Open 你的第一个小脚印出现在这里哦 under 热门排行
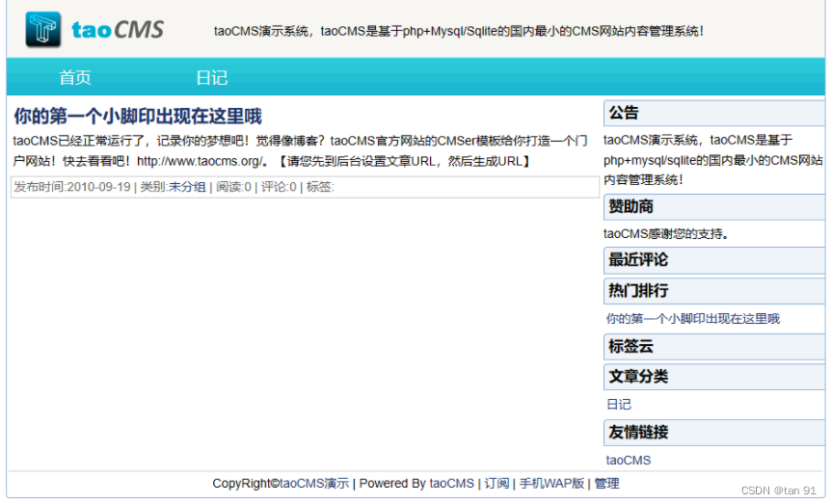 tap(693, 319)
